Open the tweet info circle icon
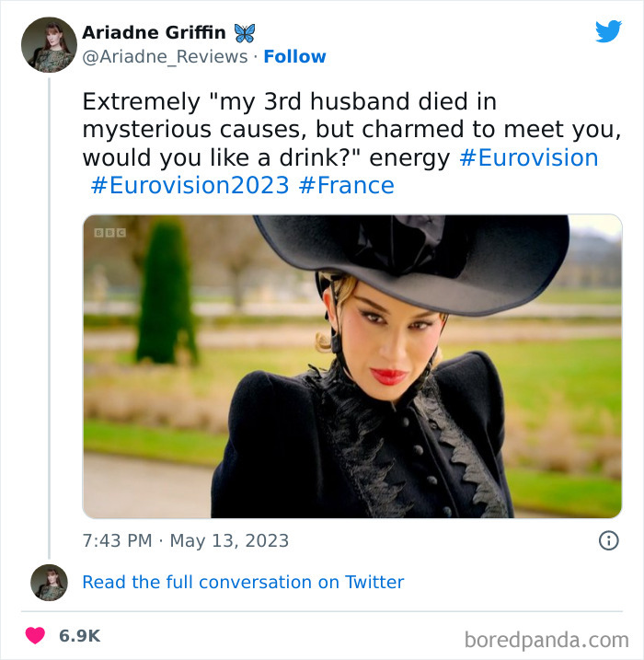 pos(608,540)
